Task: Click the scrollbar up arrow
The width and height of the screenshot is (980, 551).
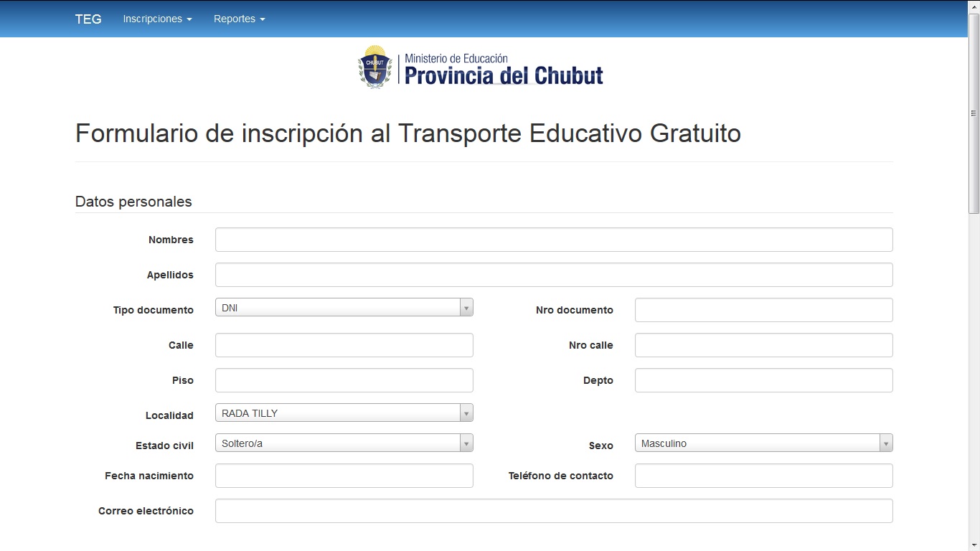Action: tap(974, 6)
